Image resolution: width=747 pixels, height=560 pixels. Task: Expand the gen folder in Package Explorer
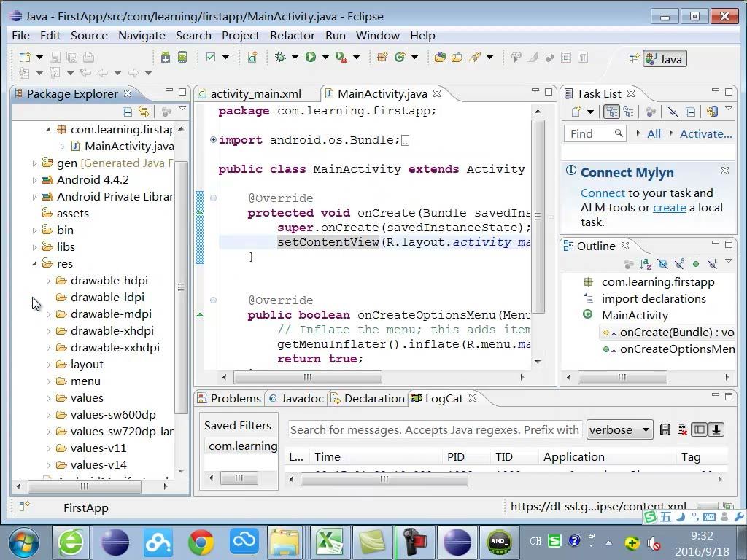34,163
